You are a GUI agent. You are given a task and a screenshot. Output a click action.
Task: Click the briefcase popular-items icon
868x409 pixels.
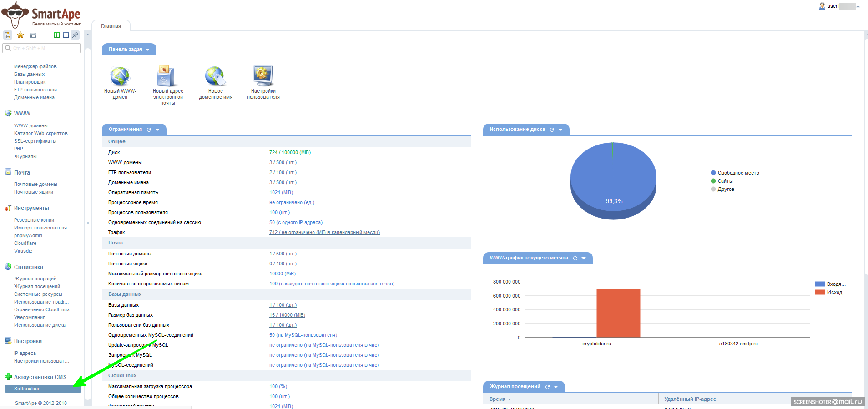(33, 35)
